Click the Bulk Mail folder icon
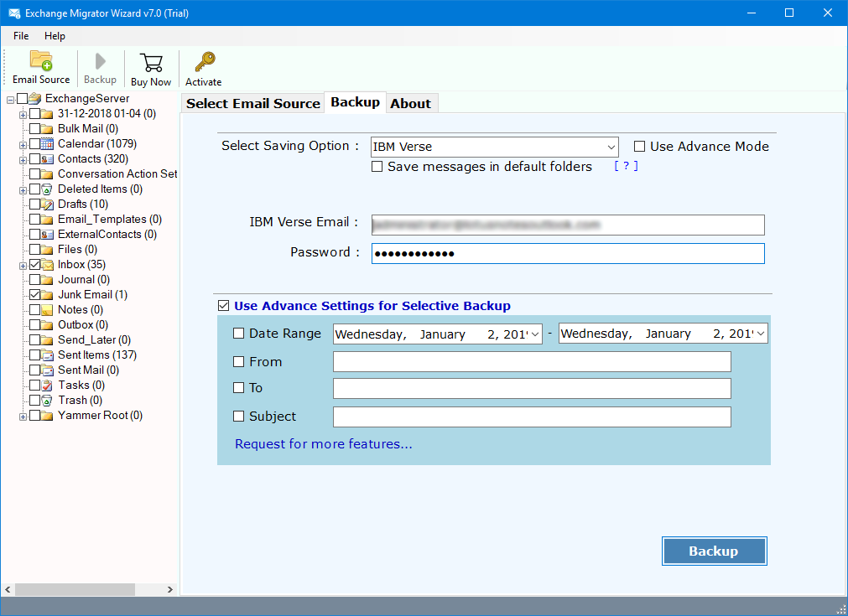 [x=48, y=128]
